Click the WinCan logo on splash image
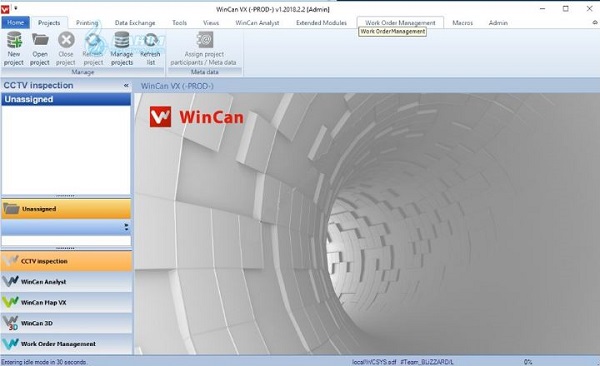600x366 pixels. pos(196,117)
